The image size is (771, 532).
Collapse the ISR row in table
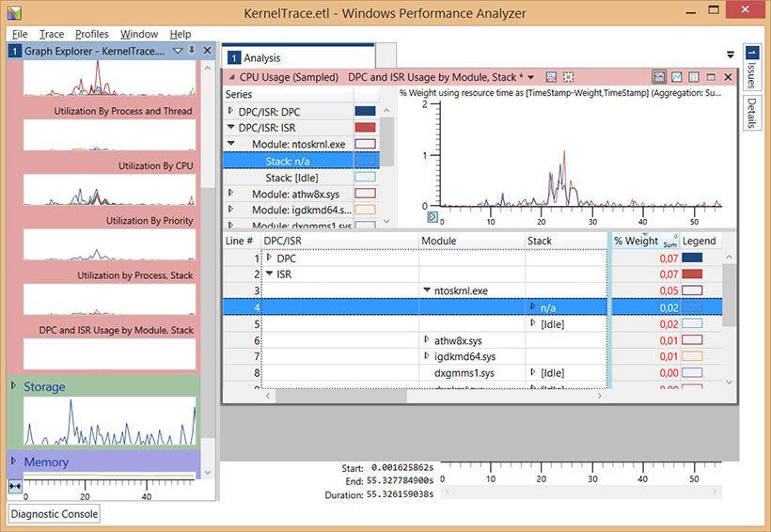pyautogui.click(x=269, y=274)
